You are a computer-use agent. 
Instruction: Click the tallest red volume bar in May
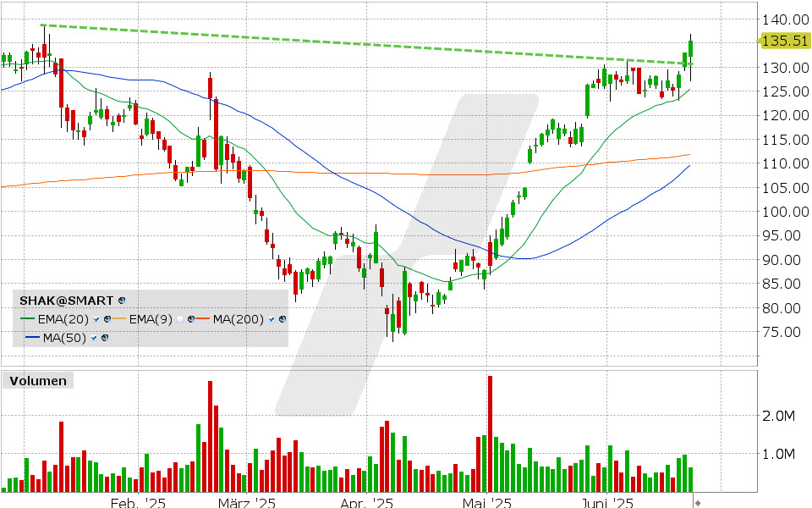490,433
